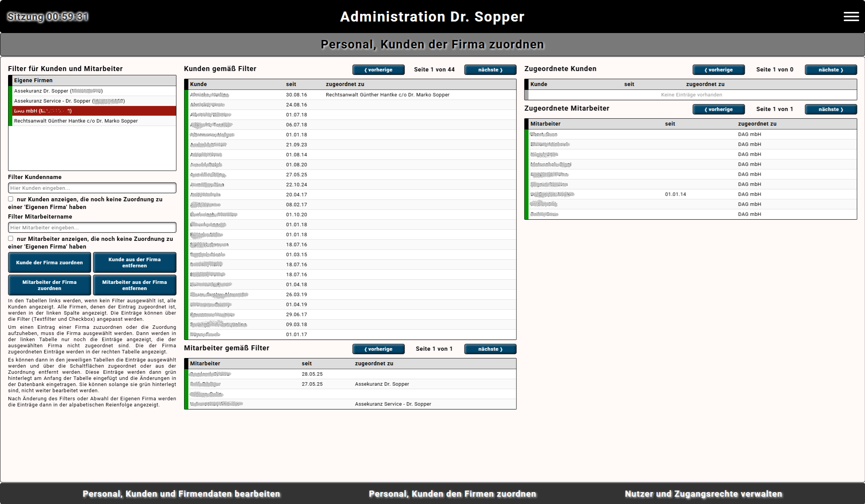The width and height of the screenshot is (865, 504).
Task: Next page of Zugeordnete Mitarbeiter list
Action: [830, 109]
